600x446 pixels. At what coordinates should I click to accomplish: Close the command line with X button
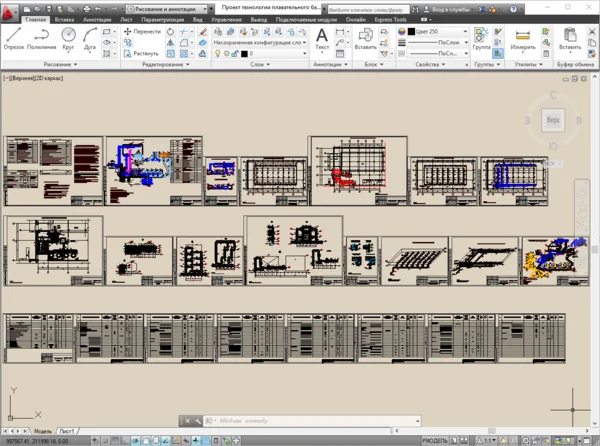pos(188,421)
